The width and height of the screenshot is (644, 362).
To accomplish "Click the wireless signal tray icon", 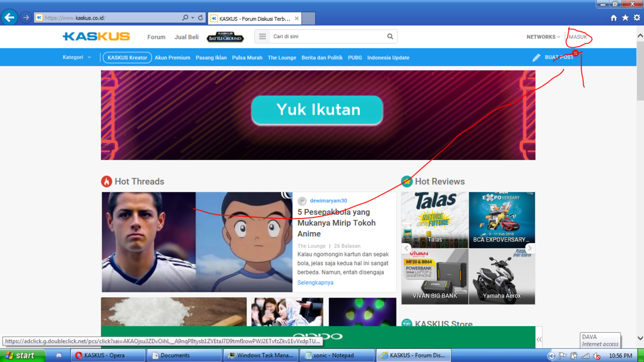I will coord(585,356).
